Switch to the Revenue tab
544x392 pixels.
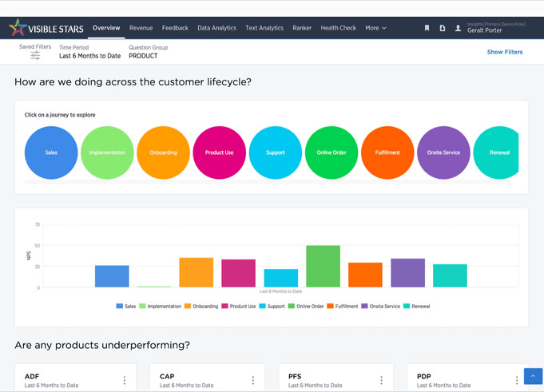(141, 28)
